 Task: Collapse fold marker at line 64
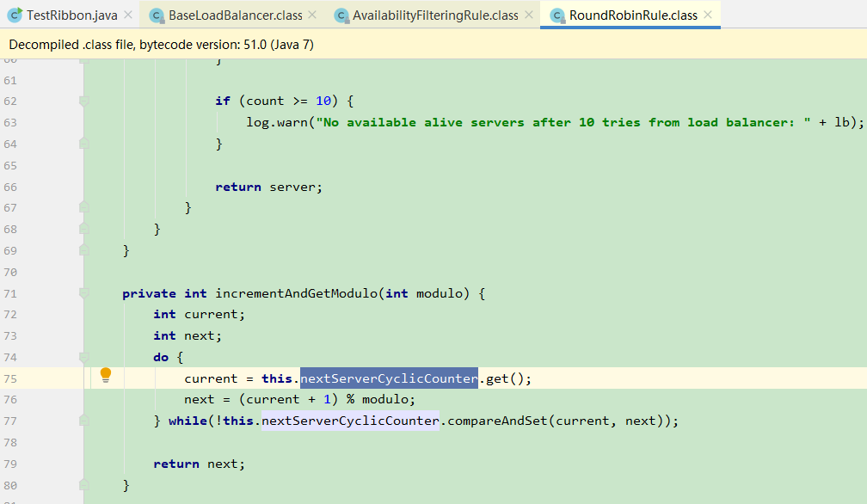[84, 144]
